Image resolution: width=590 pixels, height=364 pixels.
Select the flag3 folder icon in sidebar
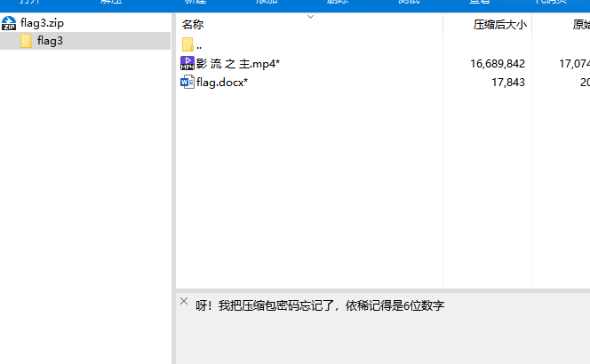(x=26, y=41)
